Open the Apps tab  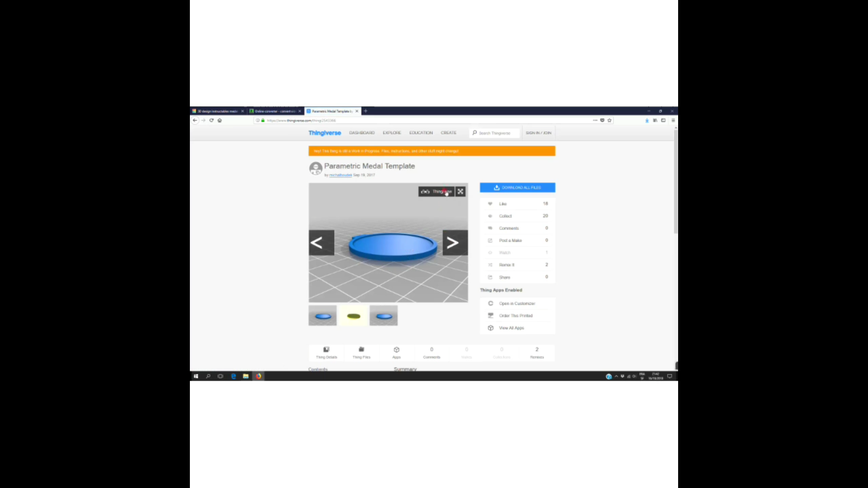(396, 353)
